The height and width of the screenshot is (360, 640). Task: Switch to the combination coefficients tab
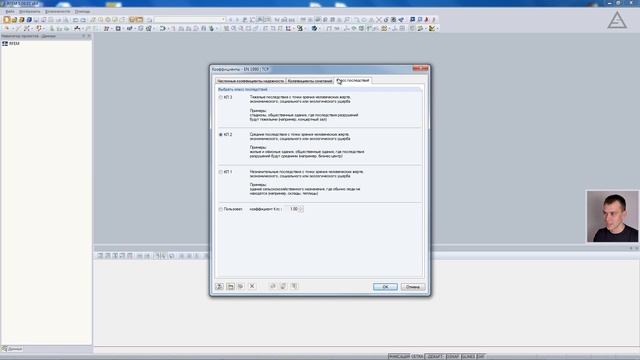310,81
